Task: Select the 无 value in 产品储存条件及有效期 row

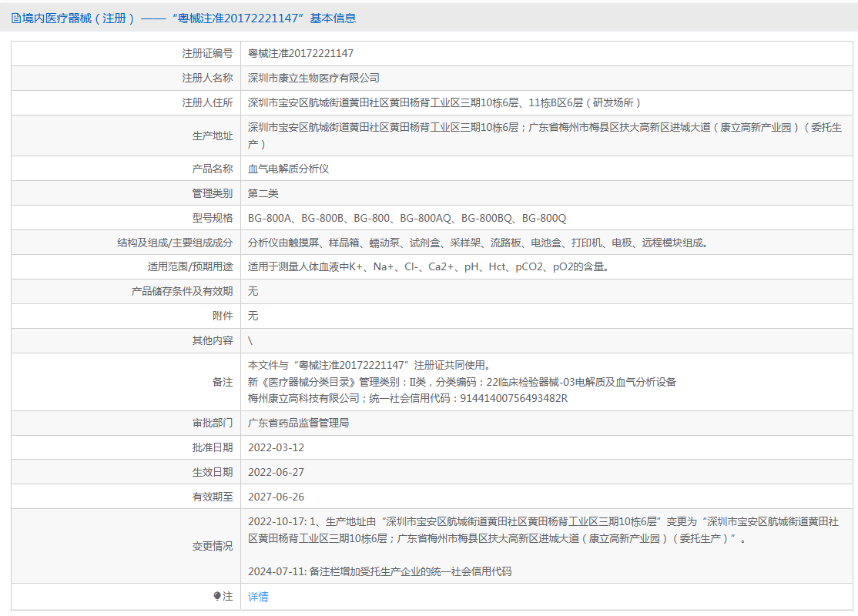Action: pyautogui.click(x=253, y=292)
